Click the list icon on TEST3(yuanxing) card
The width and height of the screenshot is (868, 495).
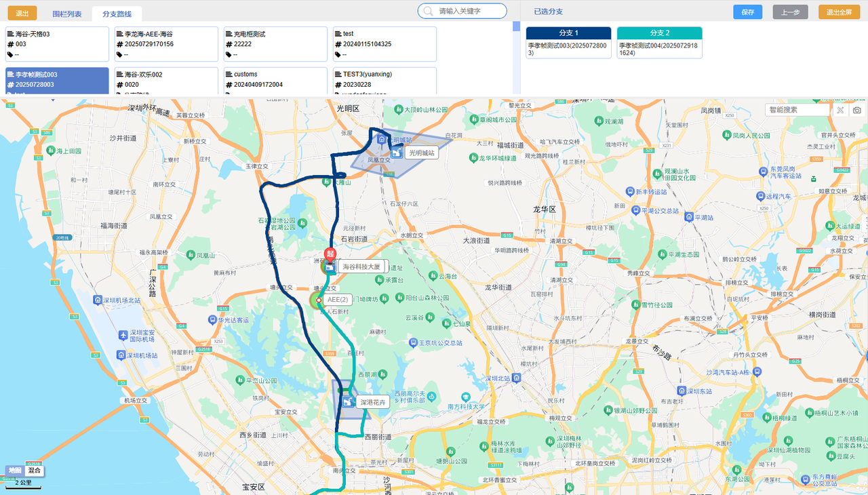click(x=338, y=75)
